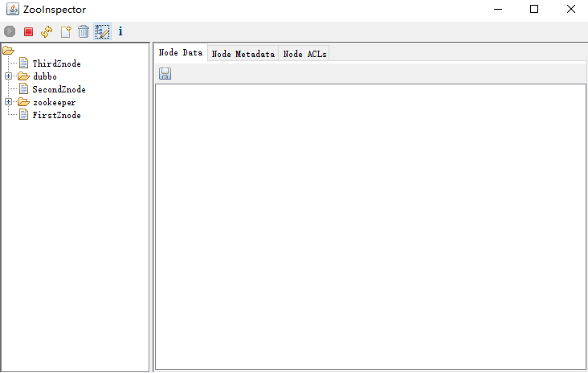Save node data with the floppy disk icon
The height and width of the screenshot is (373, 588).
(x=165, y=73)
